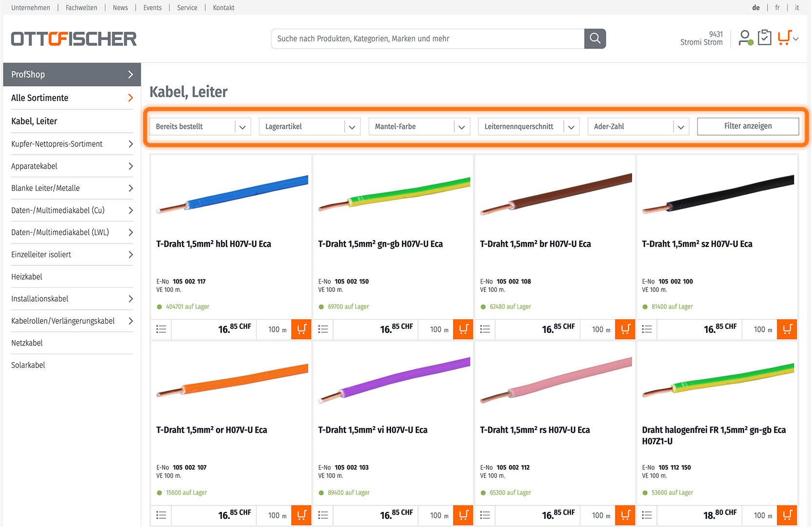Add halogenfrei FR wire to cart
The image size is (812, 527).
click(x=787, y=515)
